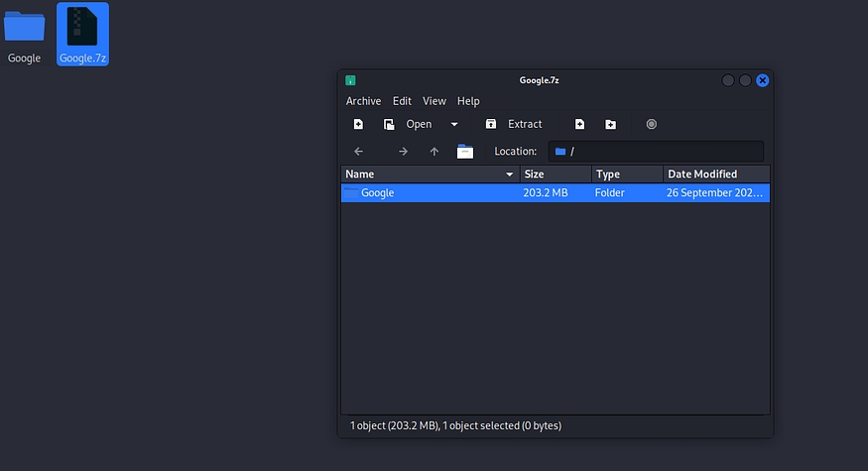Open the View menu

(434, 101)
